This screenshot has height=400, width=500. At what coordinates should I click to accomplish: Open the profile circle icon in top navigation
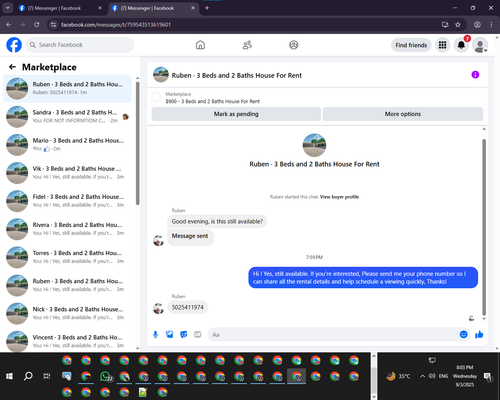(x=294, y=45)
